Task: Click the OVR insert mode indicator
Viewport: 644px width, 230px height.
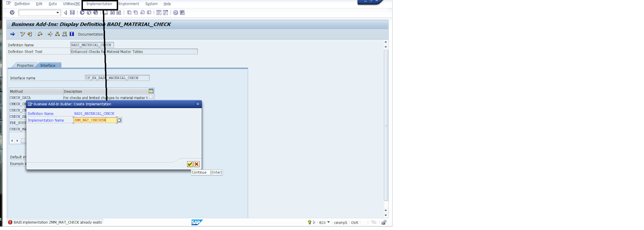Action: 354,222
